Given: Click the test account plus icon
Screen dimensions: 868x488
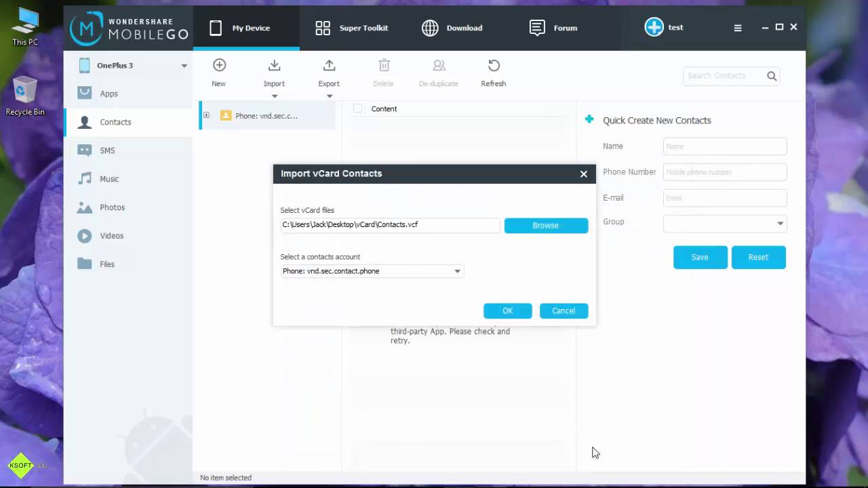Looking at the screenshot, I should (654, 27).
